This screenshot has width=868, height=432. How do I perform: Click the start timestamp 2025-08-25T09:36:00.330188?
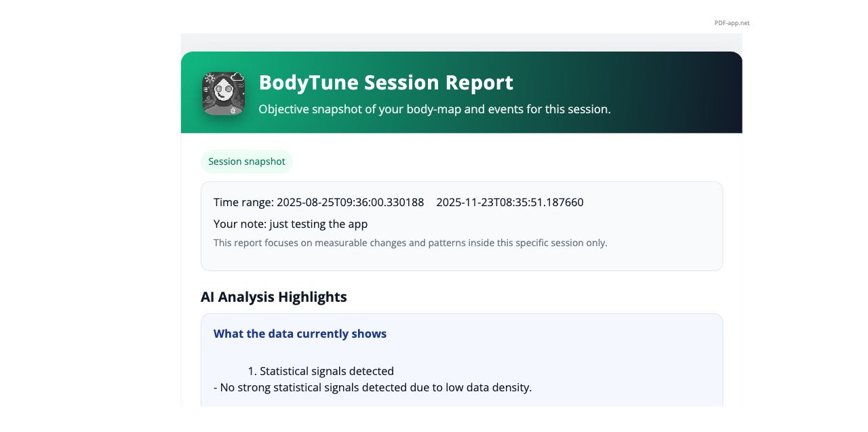350,202
